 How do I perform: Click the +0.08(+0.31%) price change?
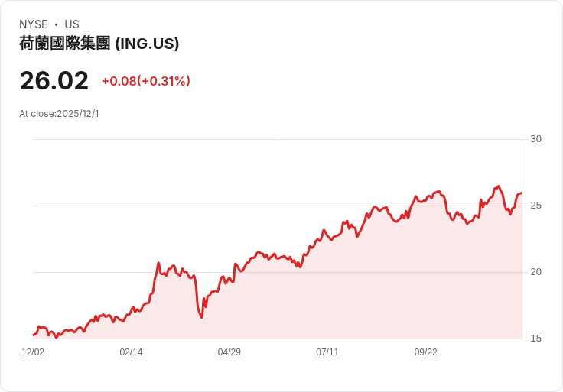pyautogui.click(x=146, y=81)
